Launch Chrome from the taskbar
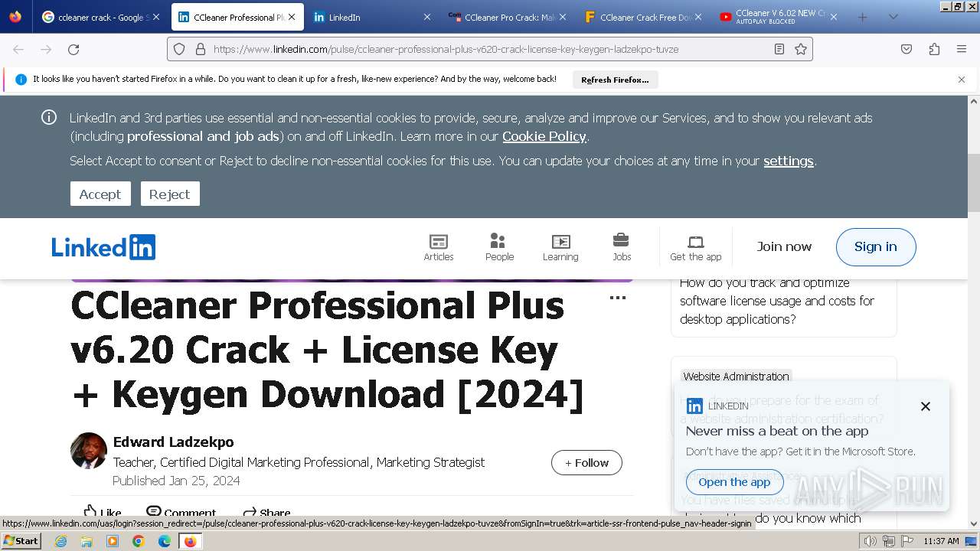This screenshot has height=551, width=980. tap(139, 541)
